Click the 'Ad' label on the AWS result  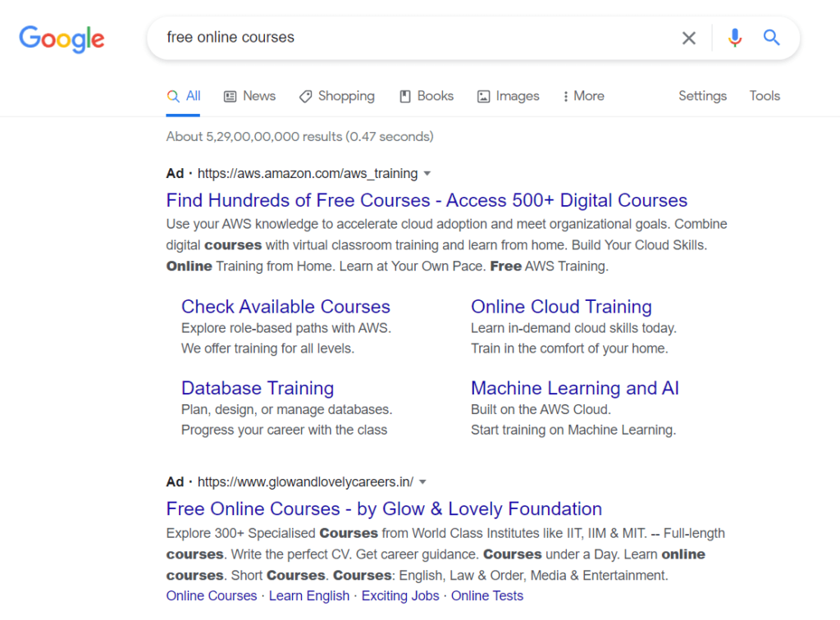coord(175,174)
